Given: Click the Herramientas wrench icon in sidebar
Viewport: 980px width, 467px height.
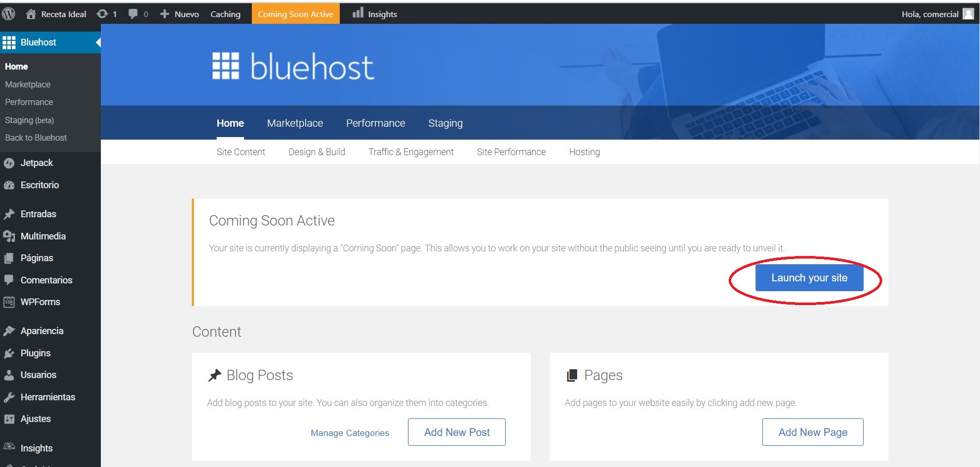Looking at the screenshot, I should coord(9,398).
